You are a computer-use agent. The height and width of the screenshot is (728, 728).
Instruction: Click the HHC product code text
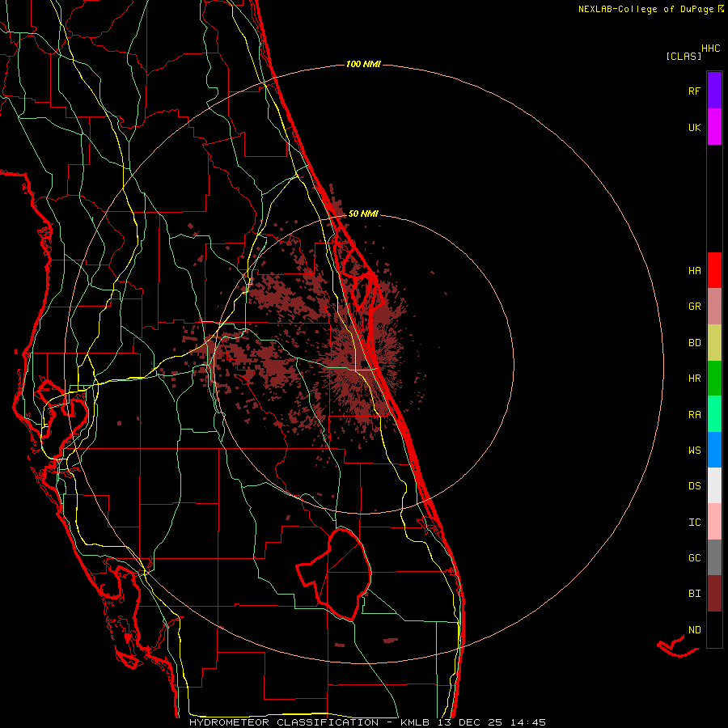(x=711, y=49)
